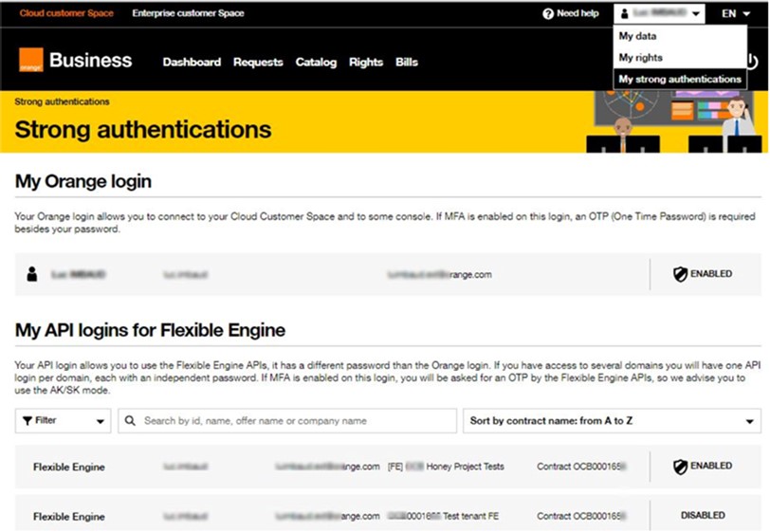Click Honey Project Tests text

[465, 467]
